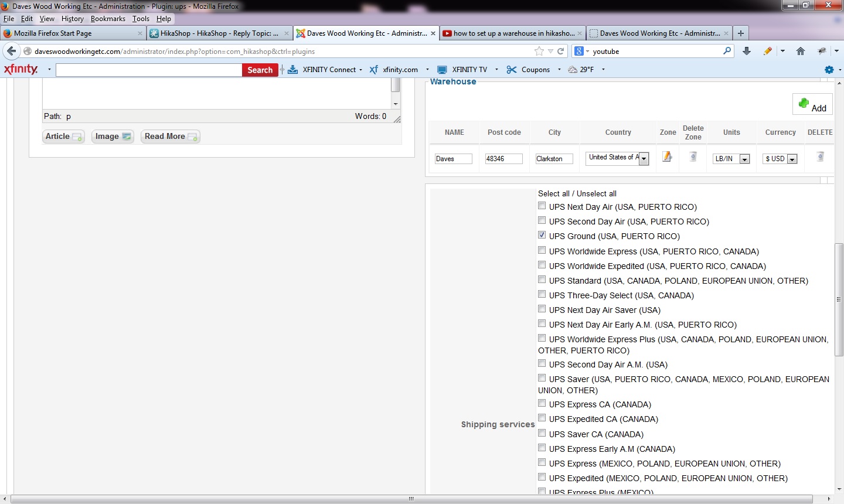
Task: Close the YouTube warehouse video tab
Action: (x=580, y=33)
